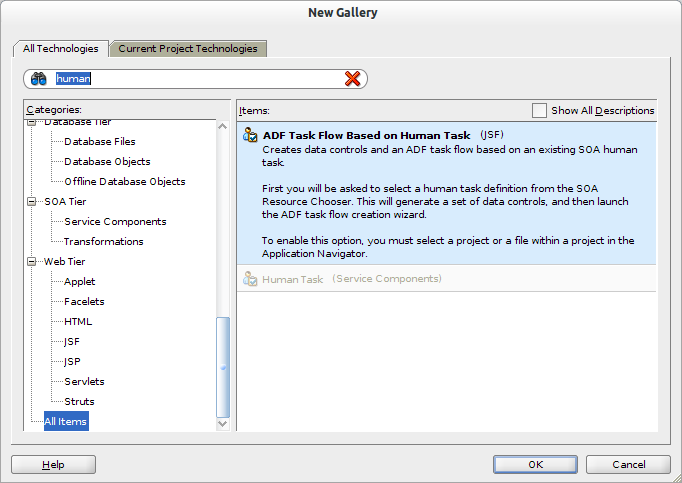Open Help with the Help button

pyautogui.click(x=53, y=465)
